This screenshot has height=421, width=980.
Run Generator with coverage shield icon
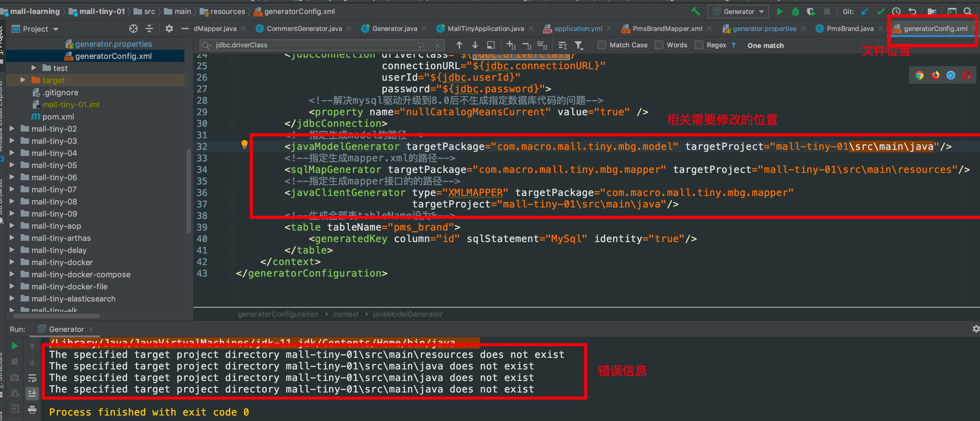click(x=811, y=12)
